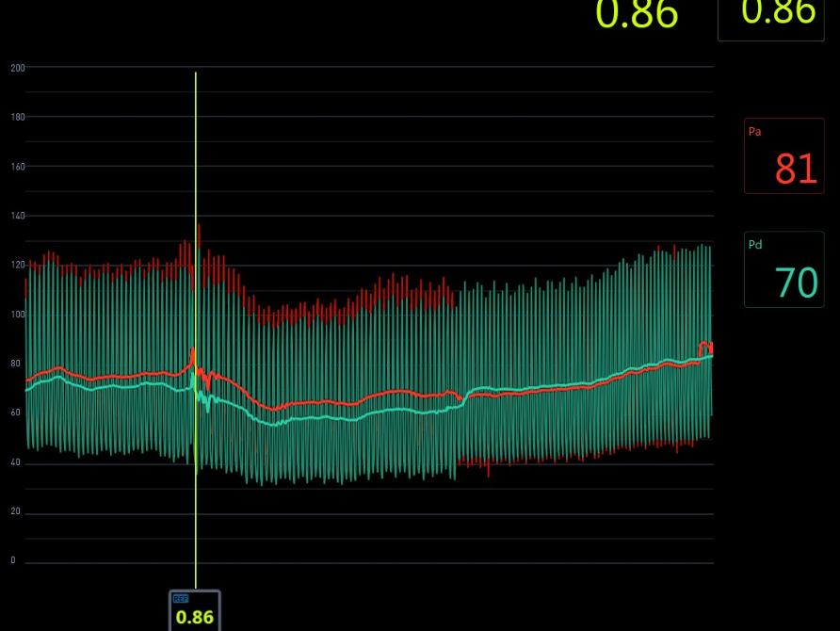The height and width of the screenshot is (631, 840).
Task: Click the red Pa label text
Action: tap(754, 132)
